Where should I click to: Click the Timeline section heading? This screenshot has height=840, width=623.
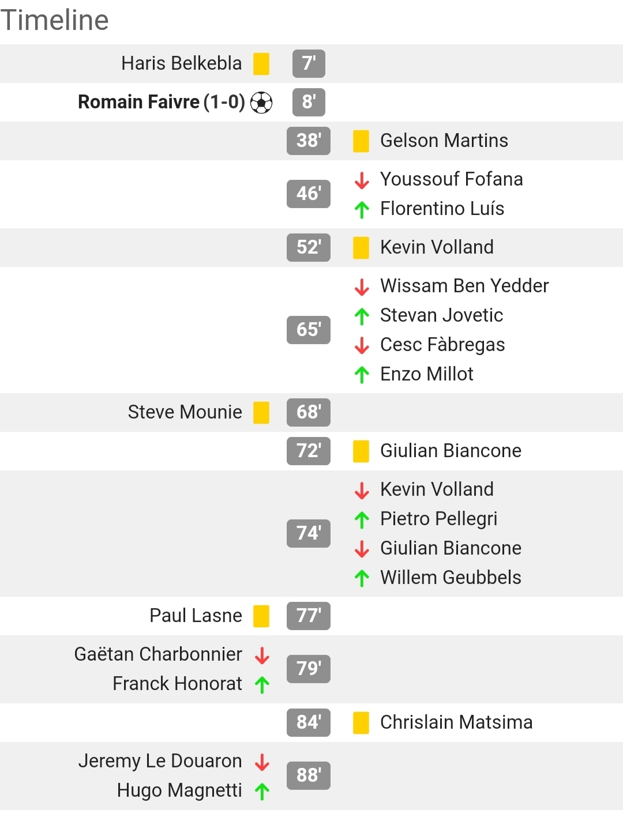(x=55, y=20)
